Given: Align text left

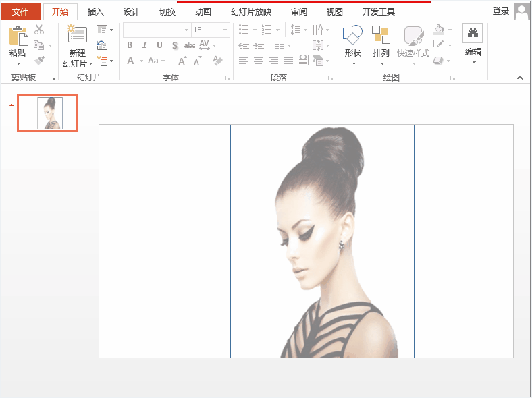Looking at the screenshot, I should click(244, 61).
